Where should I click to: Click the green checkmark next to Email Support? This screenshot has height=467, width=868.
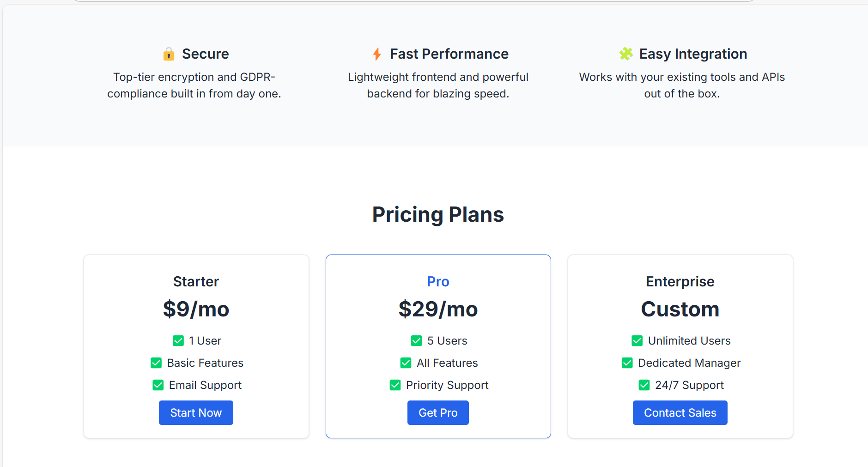(x=158, y=385)
